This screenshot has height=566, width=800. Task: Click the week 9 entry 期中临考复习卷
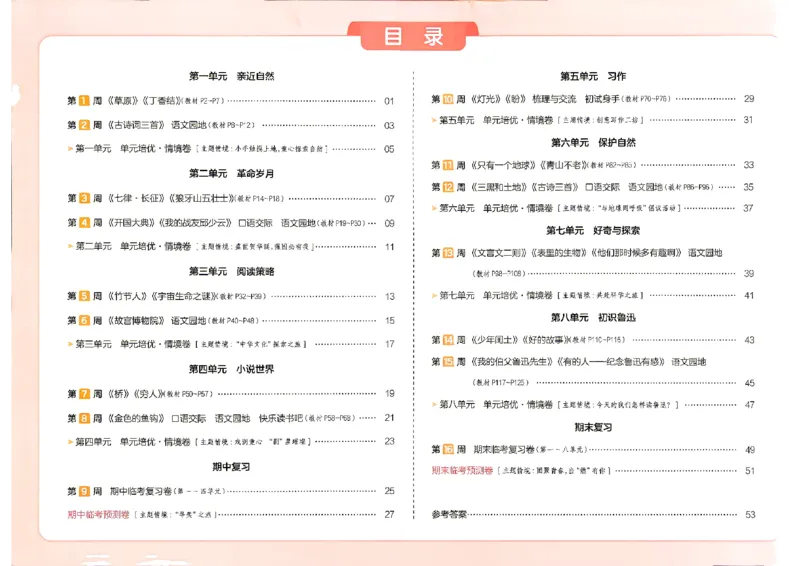[x=231, y=491]
